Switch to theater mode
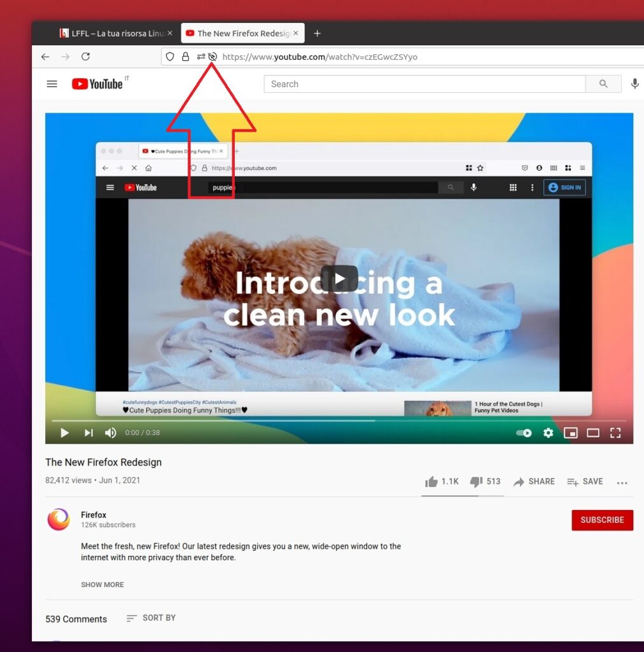The image size is (644, 652). [593, 433]
